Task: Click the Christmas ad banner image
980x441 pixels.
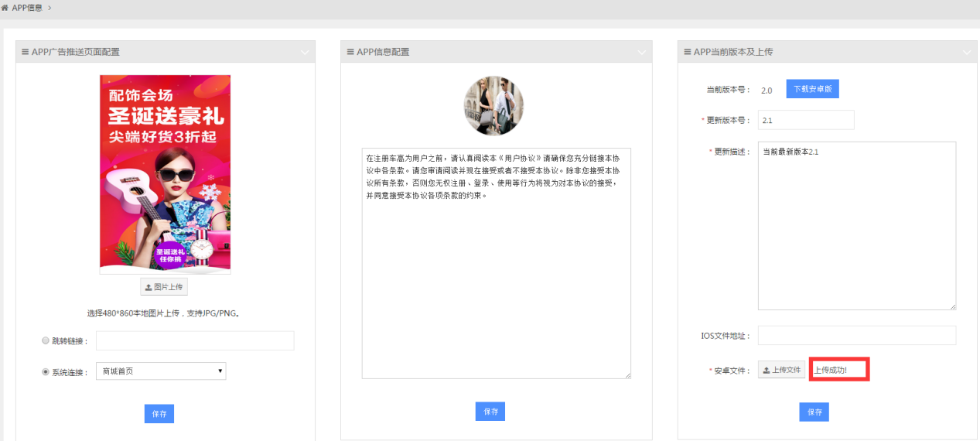Action: coord(165,174)
